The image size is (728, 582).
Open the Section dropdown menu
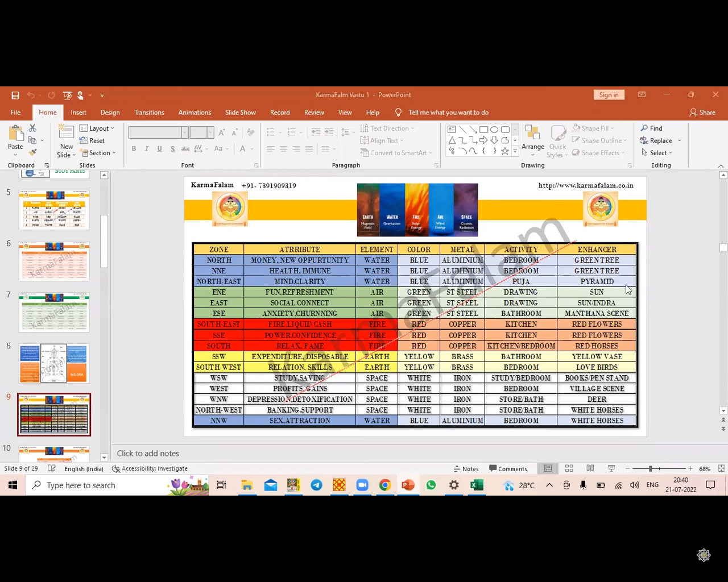(98, 153)
